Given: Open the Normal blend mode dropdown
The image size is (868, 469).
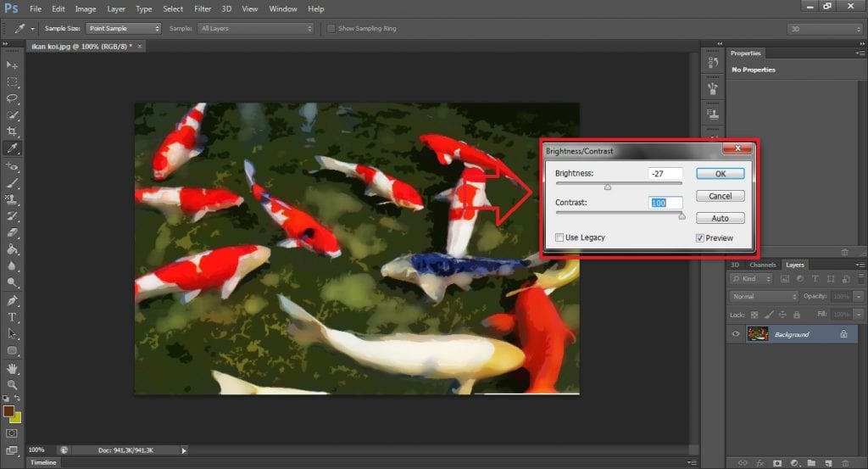Looking at the screenshot, I should pyautogui.click(x=764, y=297).
